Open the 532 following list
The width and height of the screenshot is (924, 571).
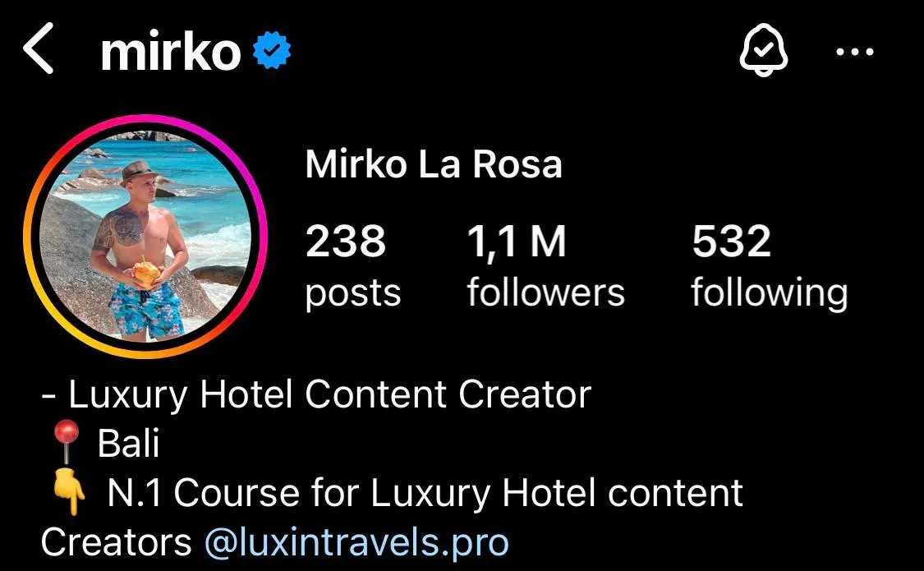(x=769, y=265)
